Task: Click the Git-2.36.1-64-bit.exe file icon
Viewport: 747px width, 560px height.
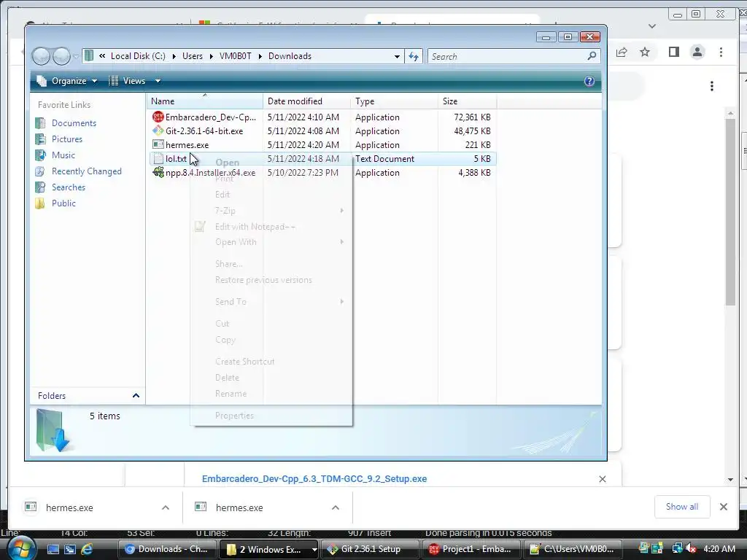Action: point(158,131)
